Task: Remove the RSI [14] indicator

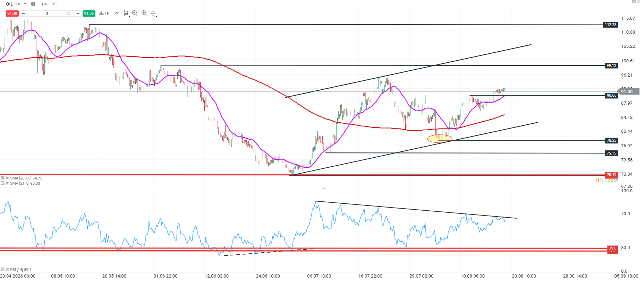Action: tap(7, 269)
